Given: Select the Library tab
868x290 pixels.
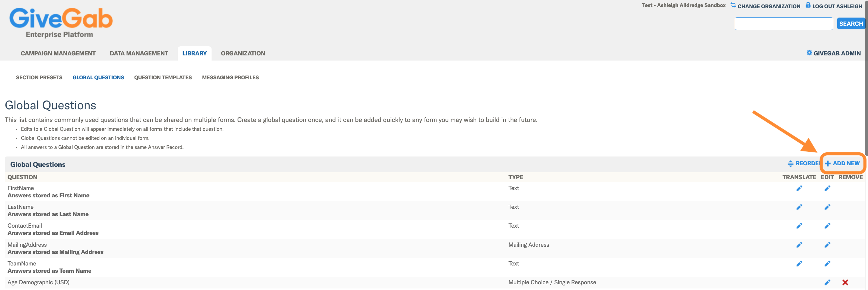Looking at the screenshot, I should [194, 53].
